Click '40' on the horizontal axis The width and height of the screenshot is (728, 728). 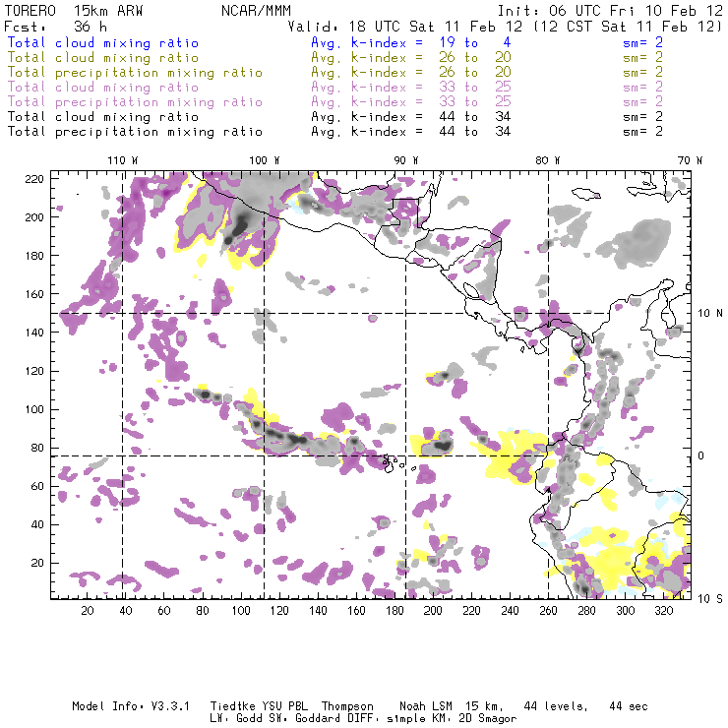[126, 611]
